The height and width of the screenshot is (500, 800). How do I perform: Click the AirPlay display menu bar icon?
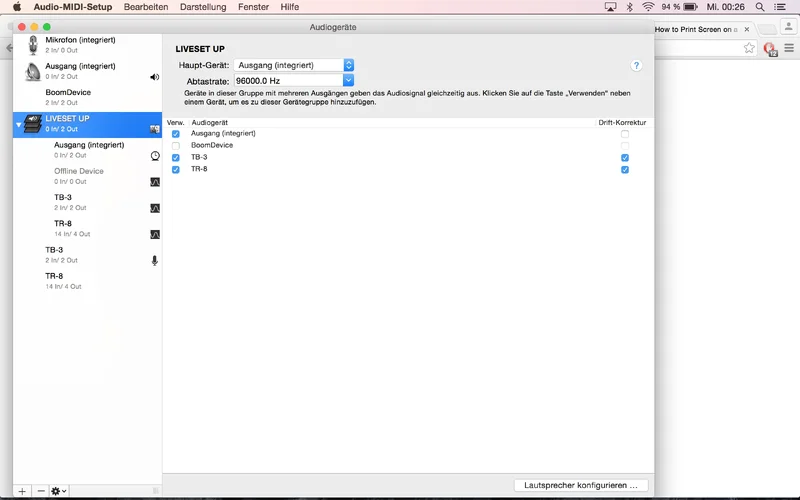(610, 7)
